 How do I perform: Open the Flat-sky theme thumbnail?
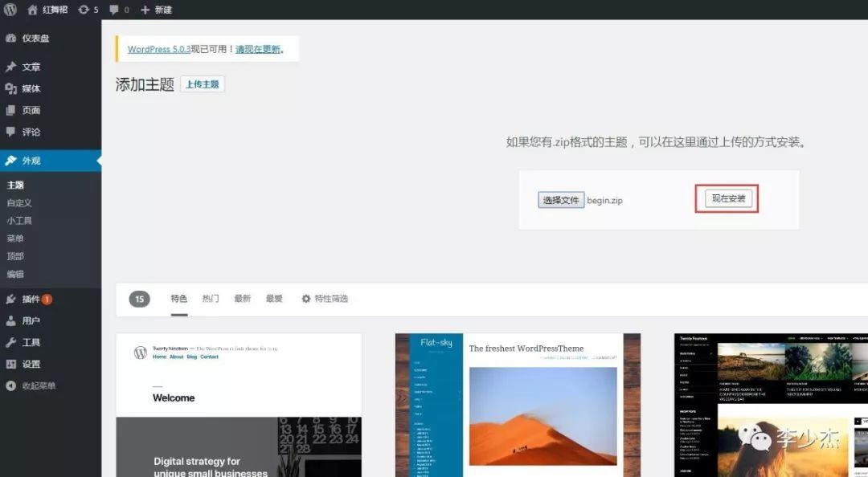point(518,405)
